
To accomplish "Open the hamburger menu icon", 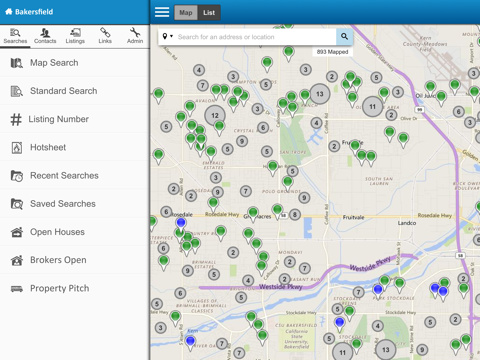I will pyautogui.click(x=162, y=12).
